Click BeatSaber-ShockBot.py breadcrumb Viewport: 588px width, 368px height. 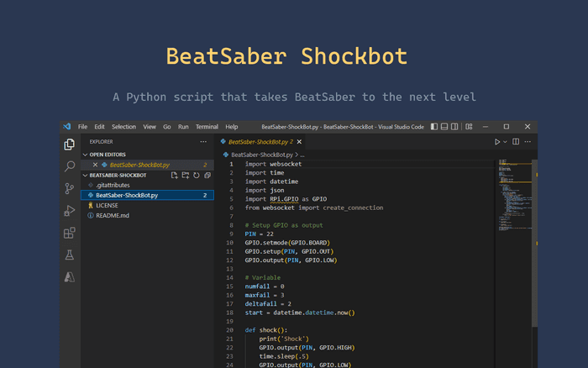point(262,155)
